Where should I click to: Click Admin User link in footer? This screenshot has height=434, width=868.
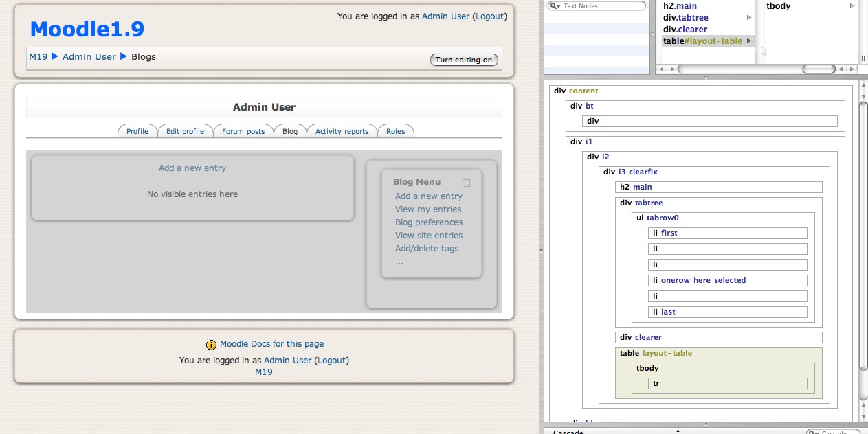287,360
